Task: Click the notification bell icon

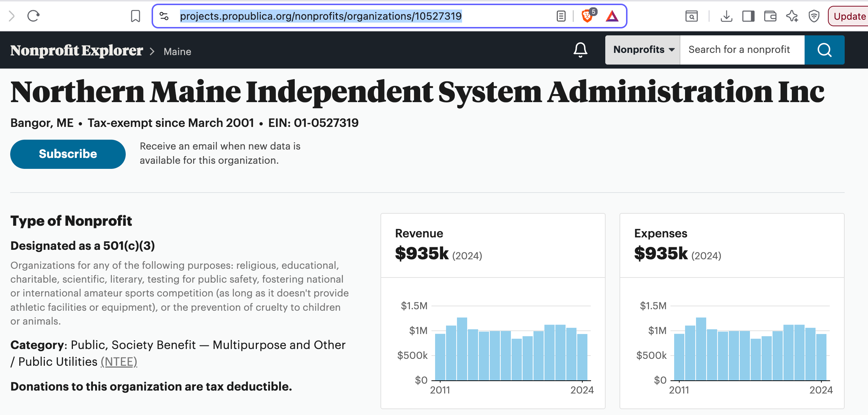Action: click(580, 50)
